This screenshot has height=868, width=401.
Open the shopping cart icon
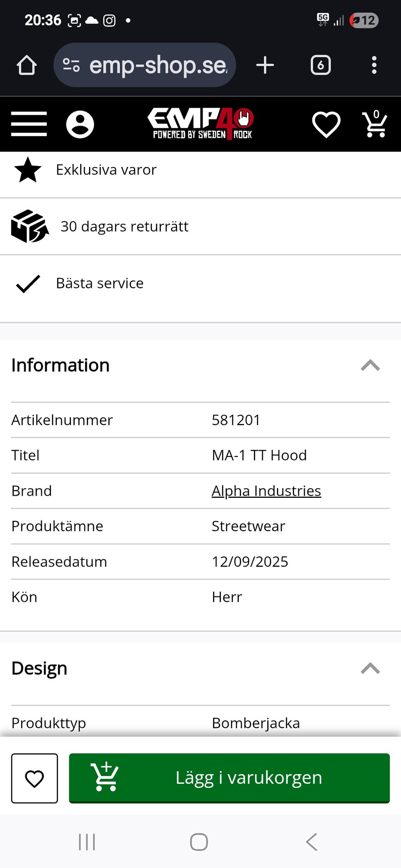tap(375, 124)
